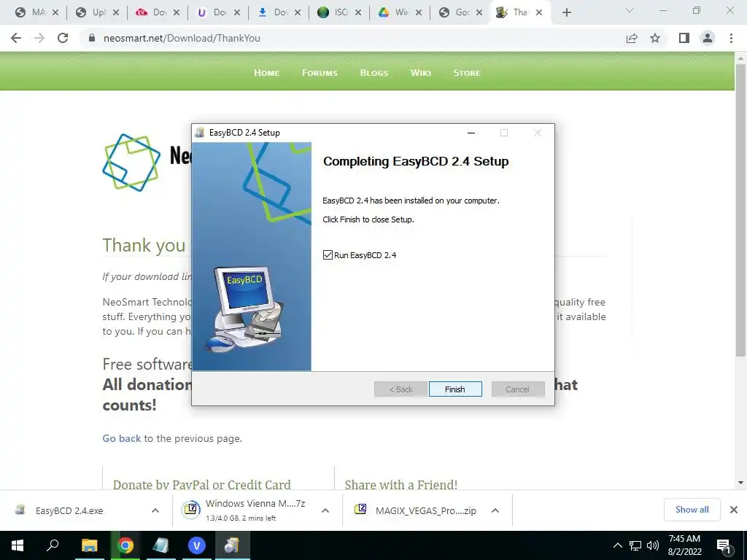
Task: Uncheck Run EasyBCD 2.4 checkbox
Action: [328, 254]
